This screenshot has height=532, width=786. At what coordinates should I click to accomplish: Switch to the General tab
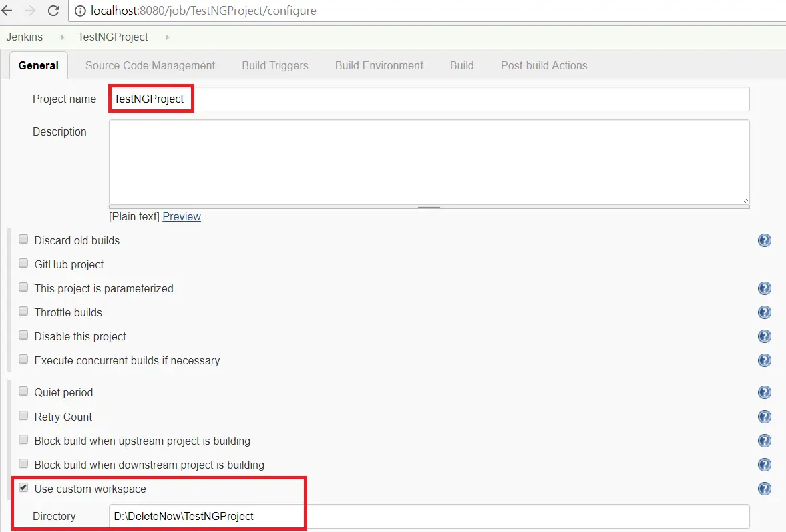point(39,65)
